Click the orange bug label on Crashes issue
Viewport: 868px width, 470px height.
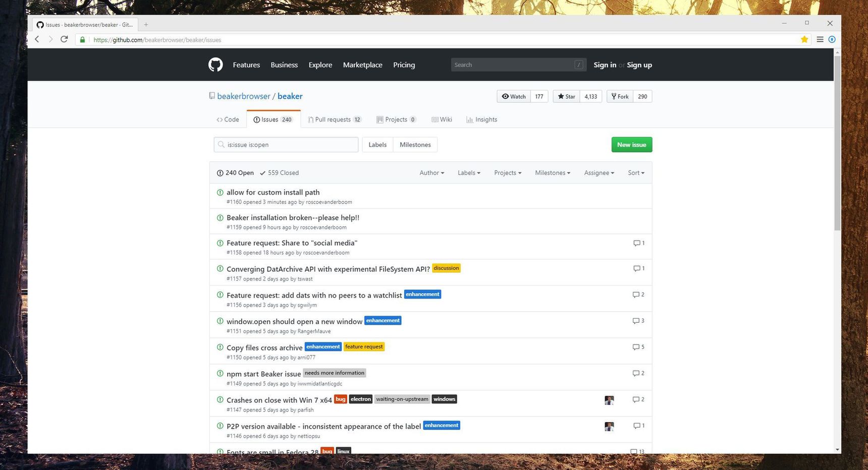point(341,399)
